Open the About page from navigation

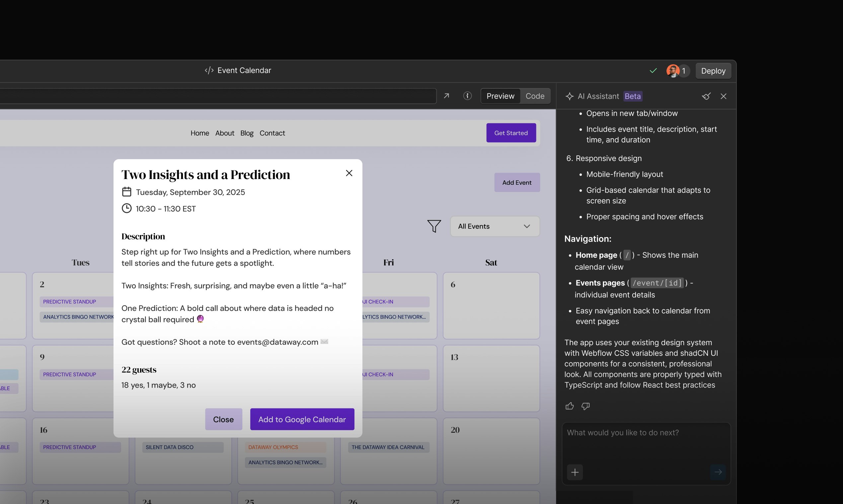click(x=225, y=133)
